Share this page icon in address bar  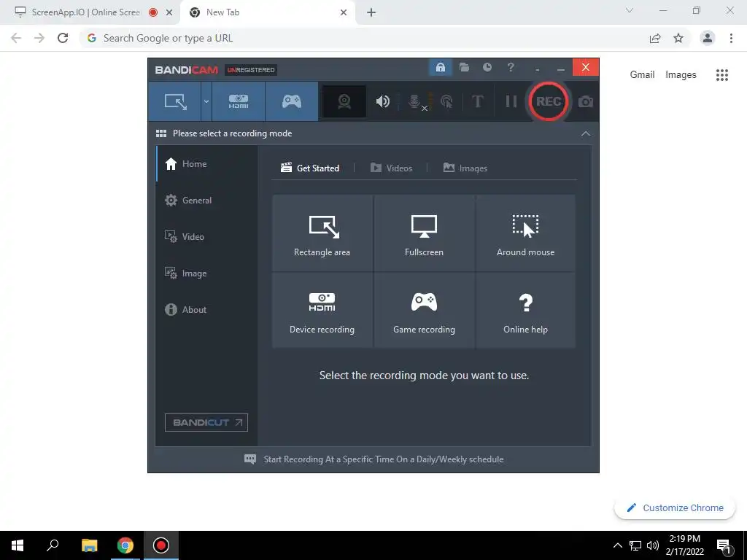pos(655,38)
